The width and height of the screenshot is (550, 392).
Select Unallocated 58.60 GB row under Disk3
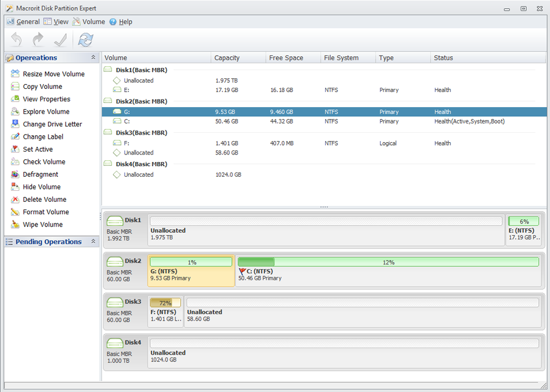point(324,153)
